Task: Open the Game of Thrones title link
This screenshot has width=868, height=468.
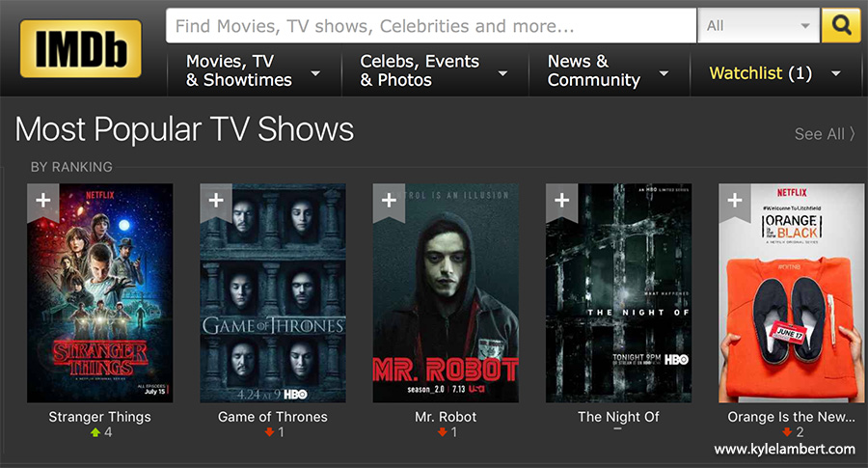Action: coord(272,417)
